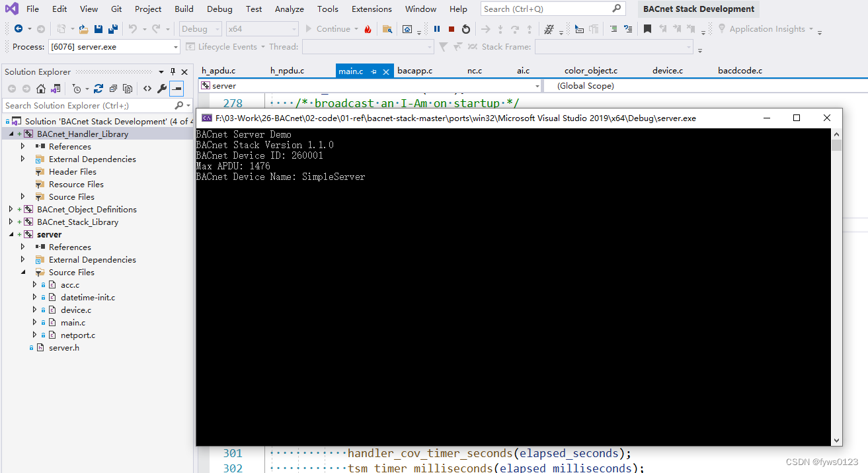Select server.h in Solution Explorer

pyautogui.click(x=64, y=347)
